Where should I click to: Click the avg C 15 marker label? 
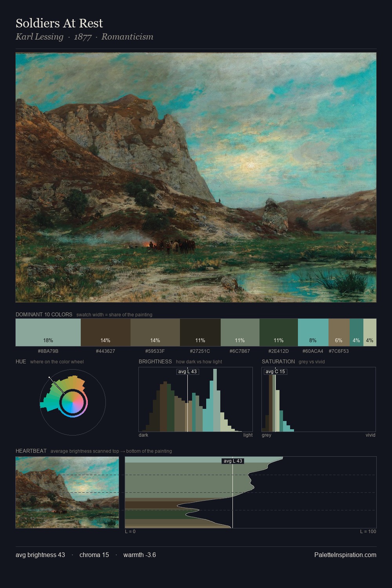(x=276, y=372)
